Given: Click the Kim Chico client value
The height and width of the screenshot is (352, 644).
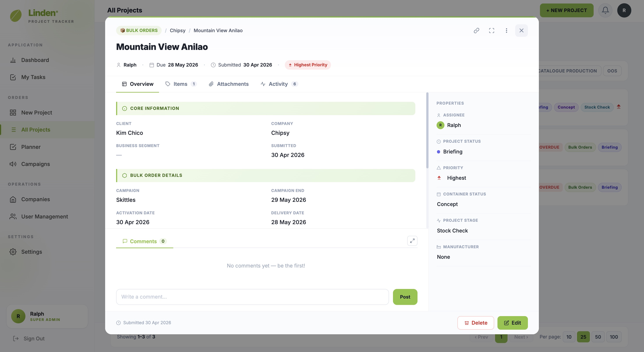Looking at the screenshot, I should 129,133.
